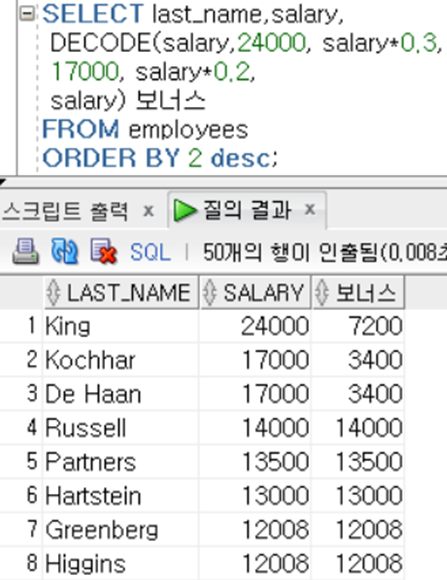447x580 pixels.
Task: Close the 질의 결과 tab
Action: pos(310,210)
